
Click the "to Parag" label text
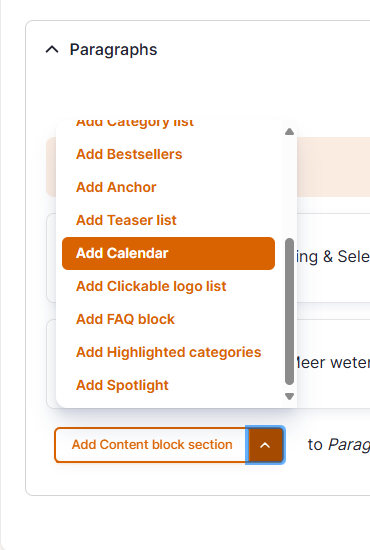[x=338, y=445]
